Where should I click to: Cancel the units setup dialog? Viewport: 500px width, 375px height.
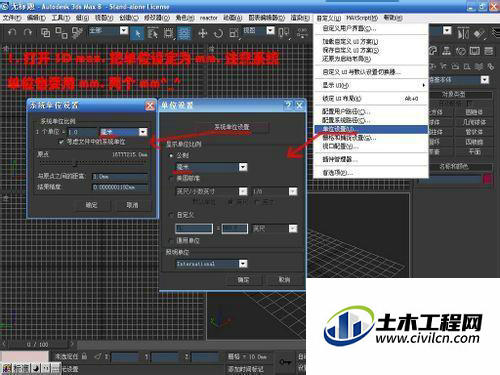pos(284,280)
